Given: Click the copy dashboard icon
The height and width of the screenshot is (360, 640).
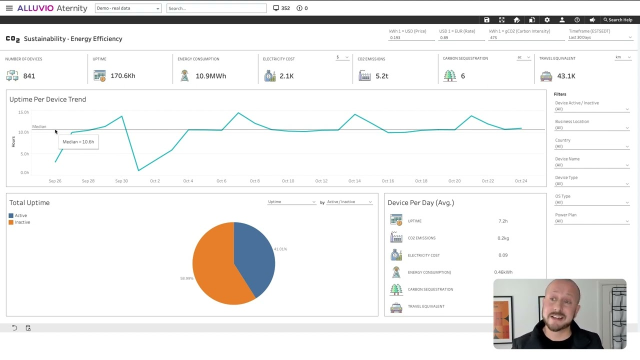Looking at the screenshot, I should coord(532,20).
